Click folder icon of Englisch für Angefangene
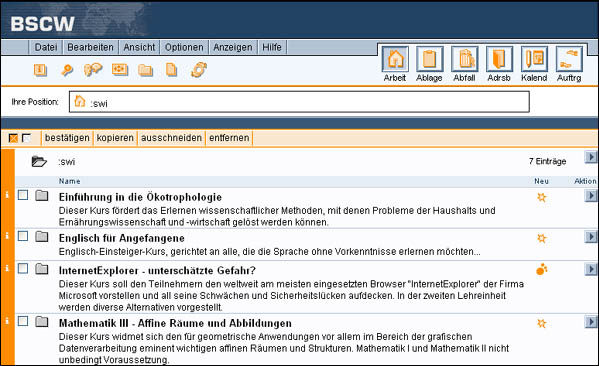The height and width of the screenshot is (366, 599). tap(42, 237)
